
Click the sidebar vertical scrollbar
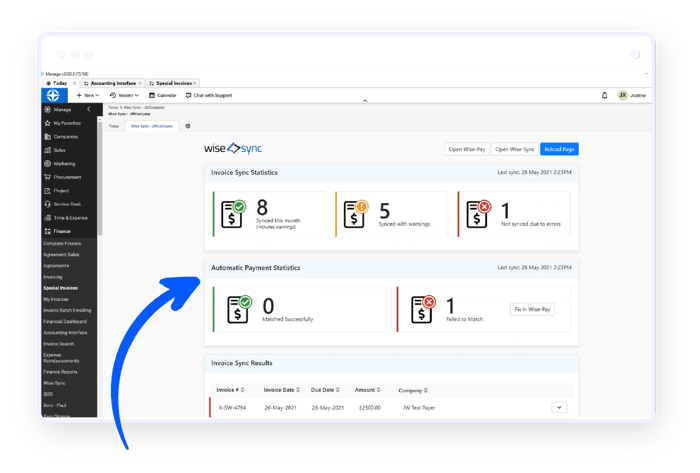100,176
